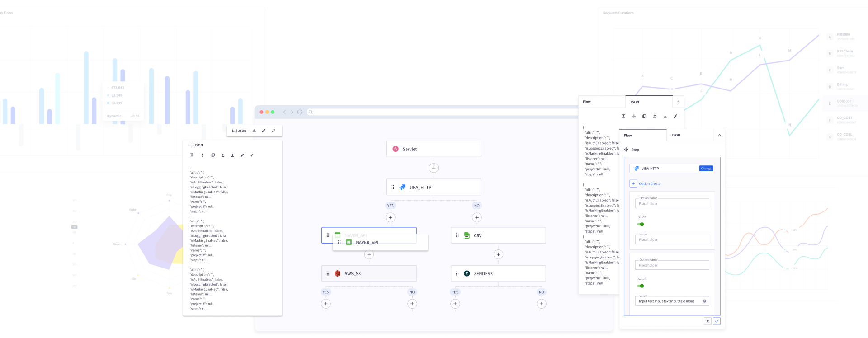Click the browser address search bar
Image resolution: width=868 pixels, height=338 pixels.
pos(443,112)
